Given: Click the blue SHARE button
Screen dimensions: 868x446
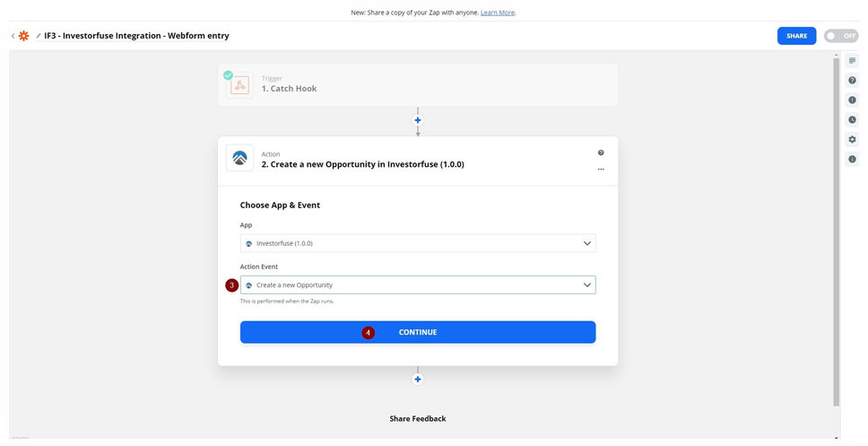Looking at the screenshot, I should tap(796, 36).
